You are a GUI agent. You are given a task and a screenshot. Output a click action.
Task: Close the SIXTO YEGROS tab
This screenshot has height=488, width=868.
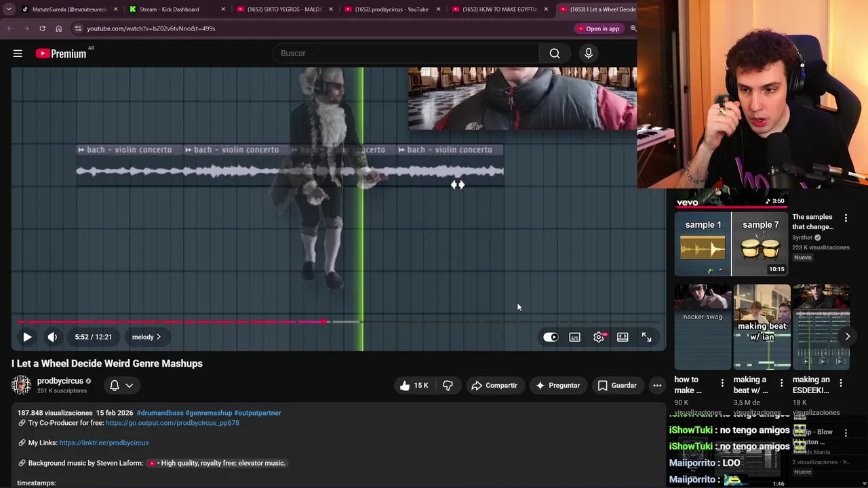point(331,9)
